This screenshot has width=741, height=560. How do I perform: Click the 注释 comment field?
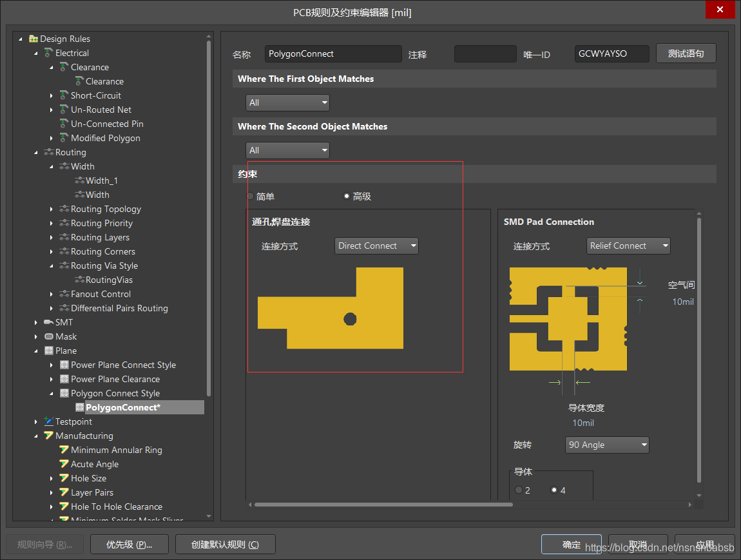(x=485, y=54)
